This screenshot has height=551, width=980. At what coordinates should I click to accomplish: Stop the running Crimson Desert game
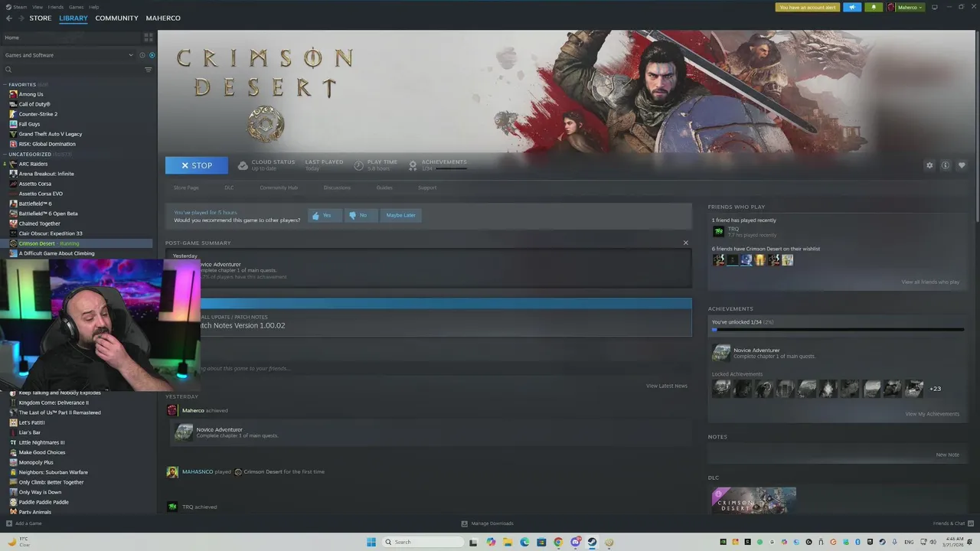(197, 165)
